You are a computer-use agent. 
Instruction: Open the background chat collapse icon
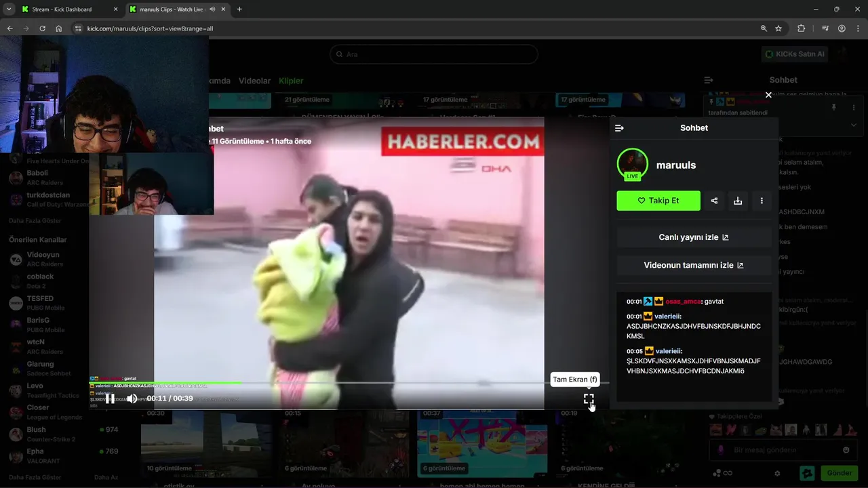[x=709, y=80]
